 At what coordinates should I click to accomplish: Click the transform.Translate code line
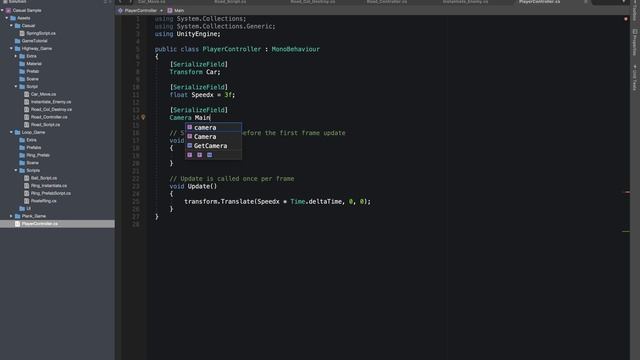click(278, 202)
